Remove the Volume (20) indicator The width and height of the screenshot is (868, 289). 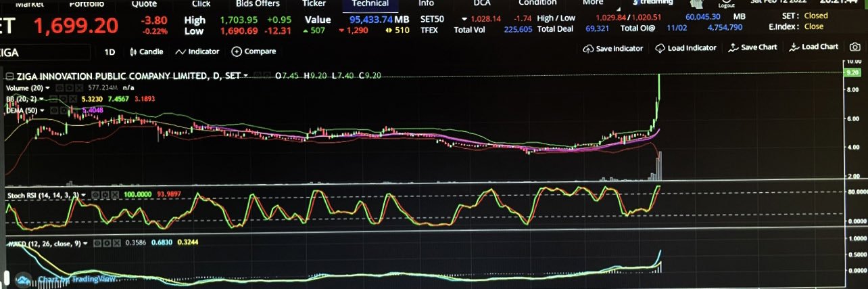pos(78,88)
